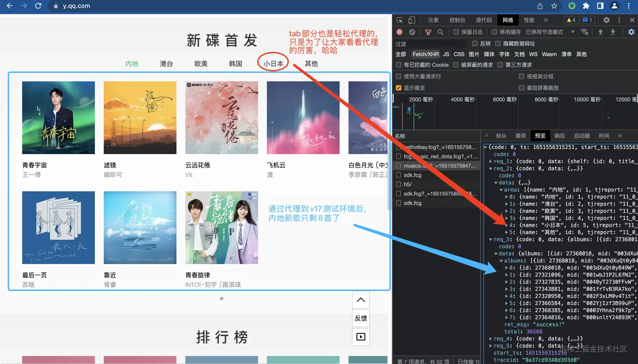
Task: Stop recording network log
Action: point(400,32)
